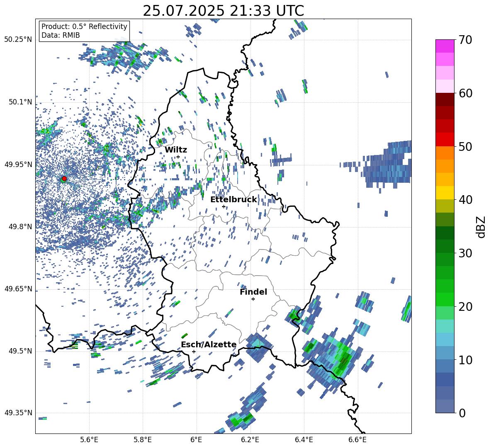Click the 40 dBZ colorbar tick label
This screenshot has height=448, width=491.
(465, 200)
